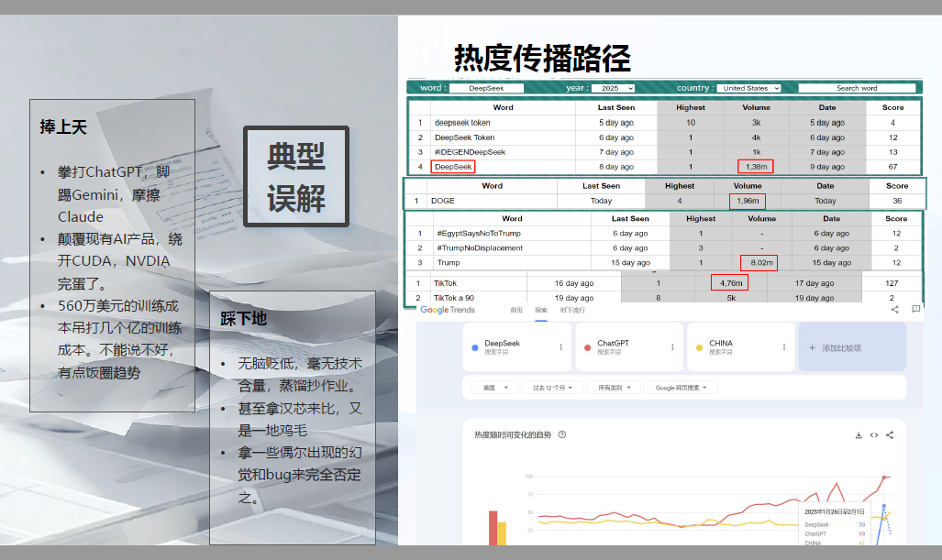Switch to the 首页 tab
Image resolution: width=942 pixels, height=560 pixels.
516,311
